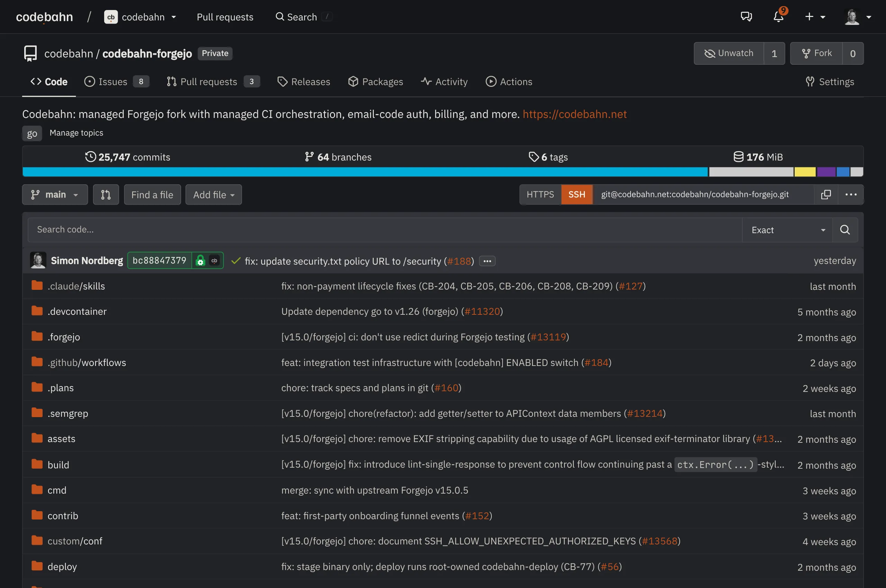
Task: Open the plus create-new menu
Action: click(x=815, y=17)
